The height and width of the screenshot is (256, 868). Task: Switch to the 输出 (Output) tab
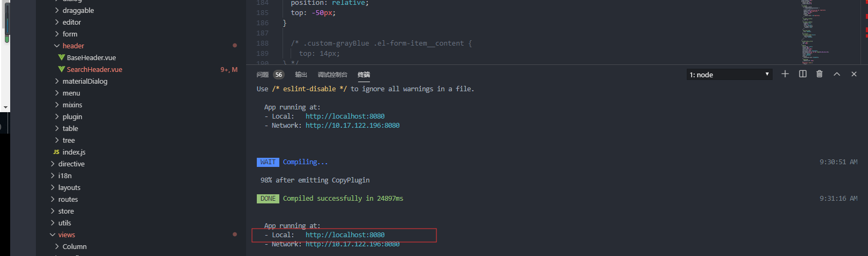tap(301, 75)
